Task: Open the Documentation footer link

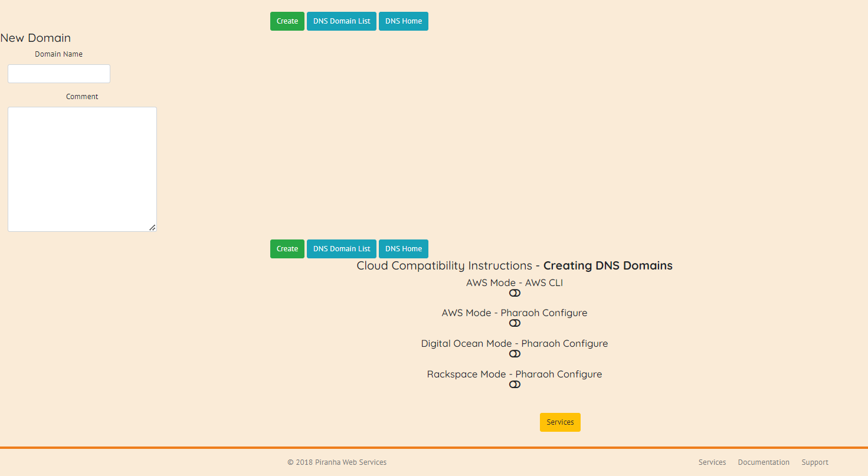Action: (x=764, y=462)
